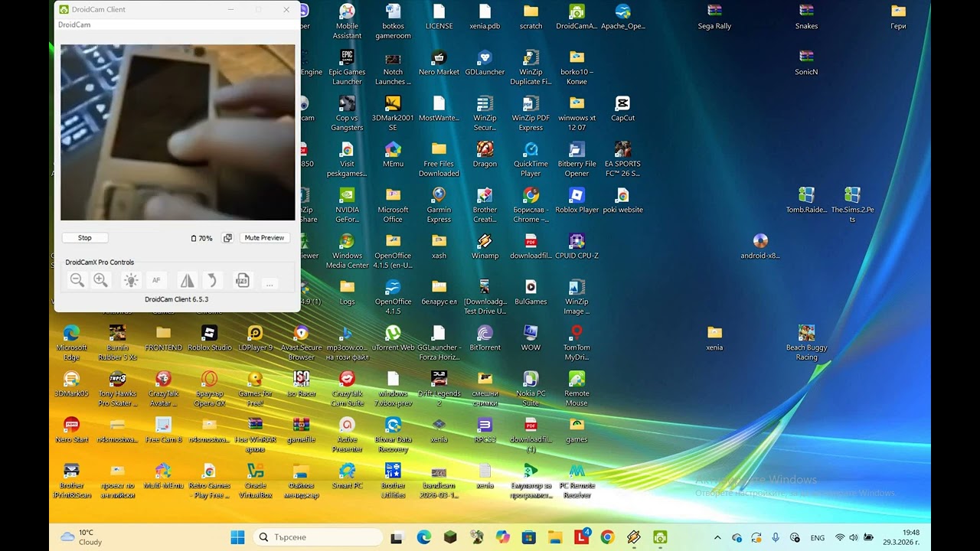Open the Sega Rally desktop icon
Image resolution: width=980 pixels, height=551 pixels.
(714, 17)
